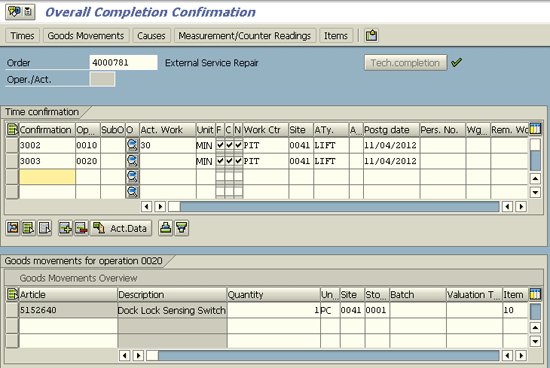The width and height of the screenshot is (550, 368).
Task: Click the Postg date column header
Action: [x=391, y=130]
